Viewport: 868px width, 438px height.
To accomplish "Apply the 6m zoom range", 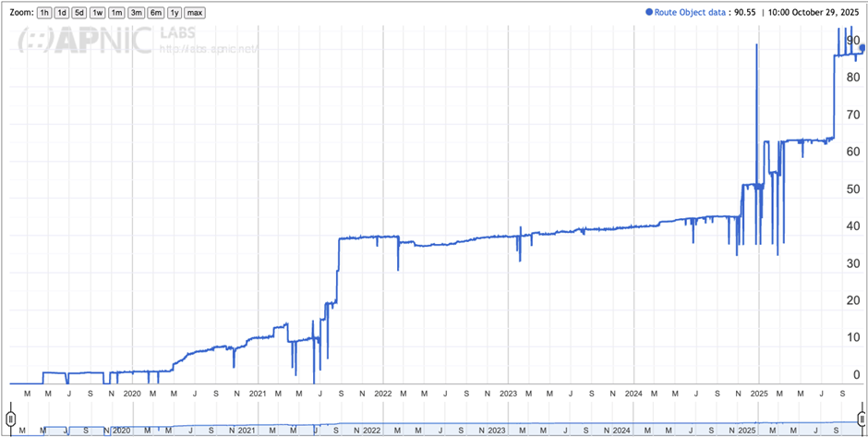I will tap(155, 13).
